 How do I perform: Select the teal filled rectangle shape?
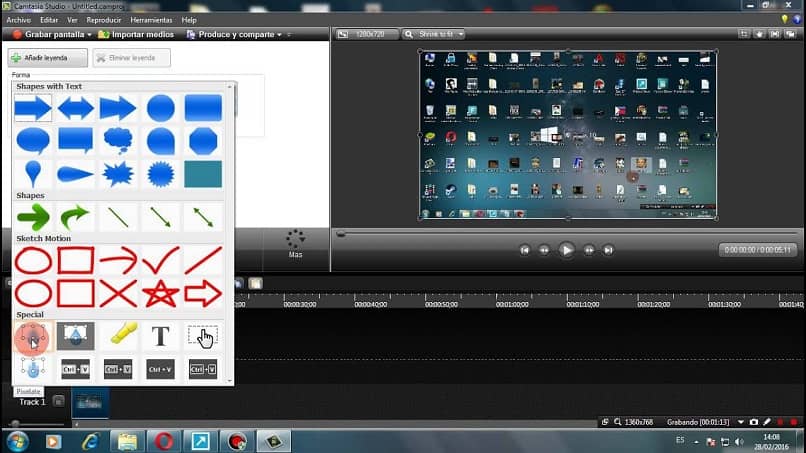(203, 174)
